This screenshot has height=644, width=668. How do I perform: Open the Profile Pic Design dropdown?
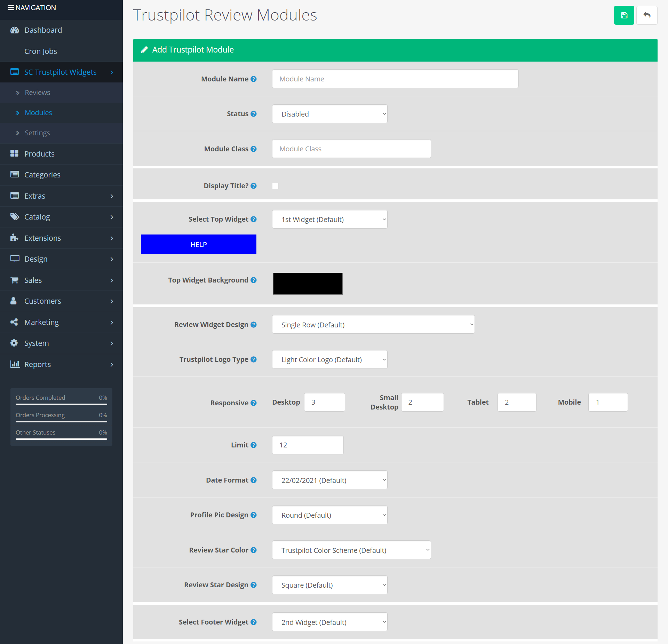point(329,515)
